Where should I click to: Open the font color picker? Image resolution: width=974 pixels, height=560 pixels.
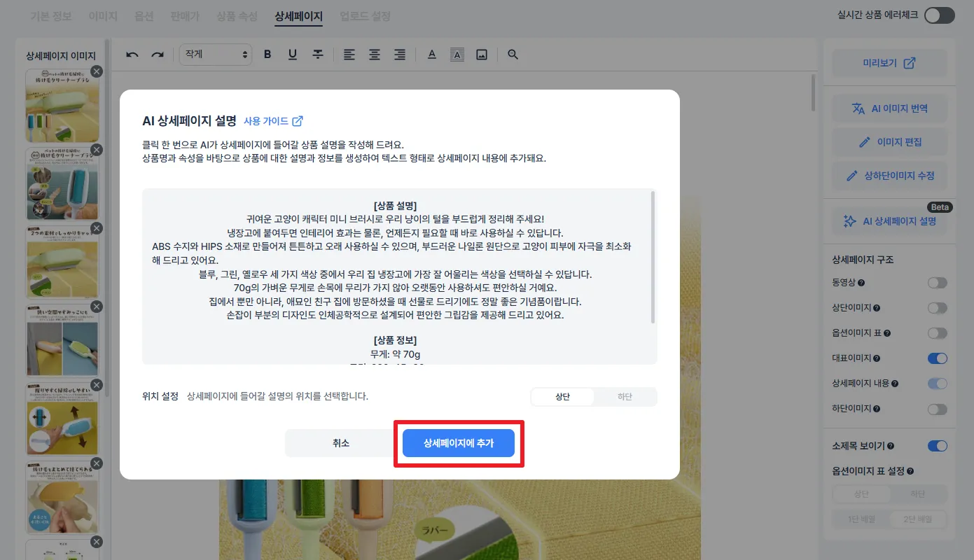click(x=432, y=55)
